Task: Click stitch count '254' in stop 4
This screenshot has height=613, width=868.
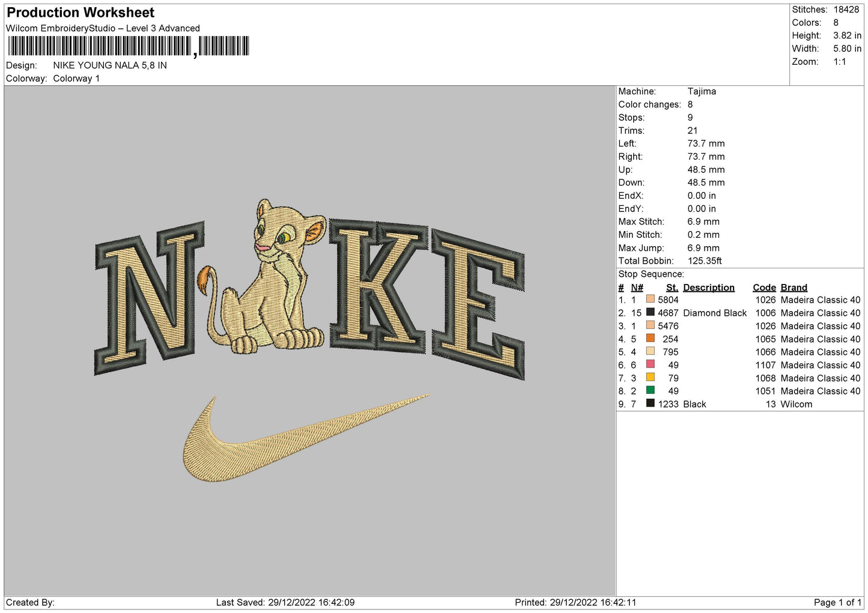Action: pos(670,339)
